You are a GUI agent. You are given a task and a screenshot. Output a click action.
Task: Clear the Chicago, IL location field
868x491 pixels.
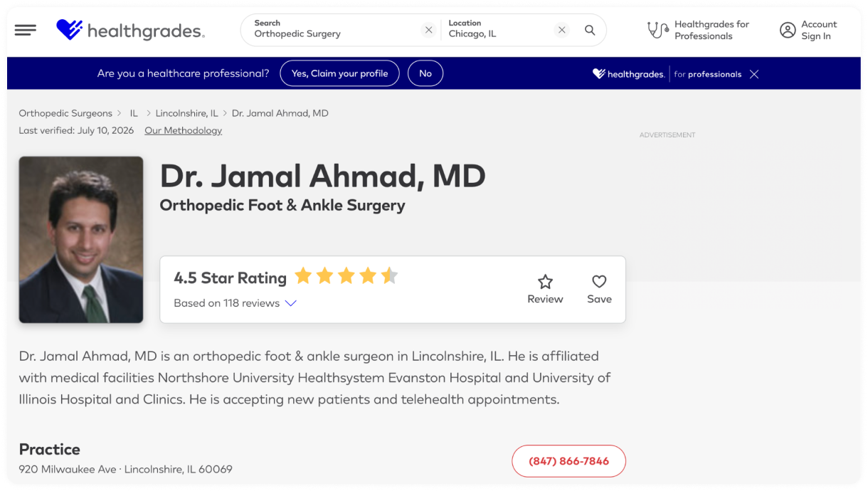click(562, 30)
